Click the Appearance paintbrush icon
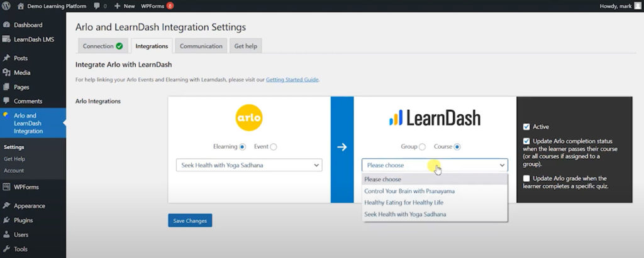644x258 pixels. tap(6, 206)
